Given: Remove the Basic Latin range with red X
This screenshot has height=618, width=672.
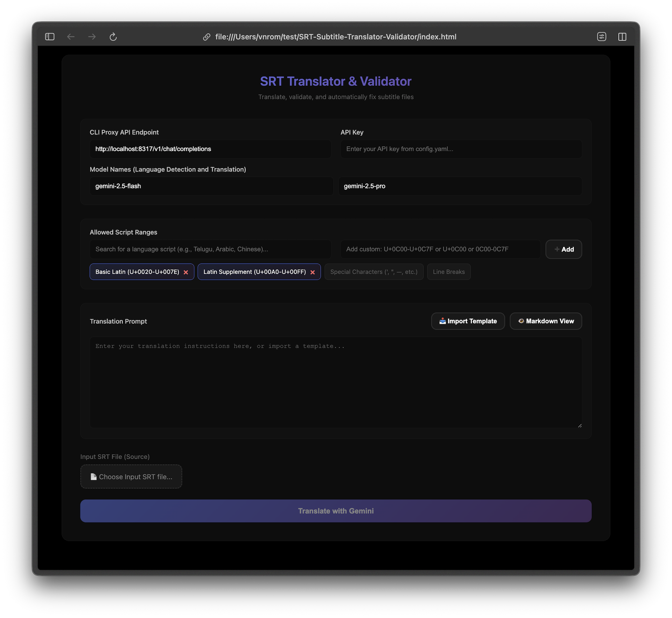Looking at the screenshot, I should pyautogui.click(x=186, y=272).
